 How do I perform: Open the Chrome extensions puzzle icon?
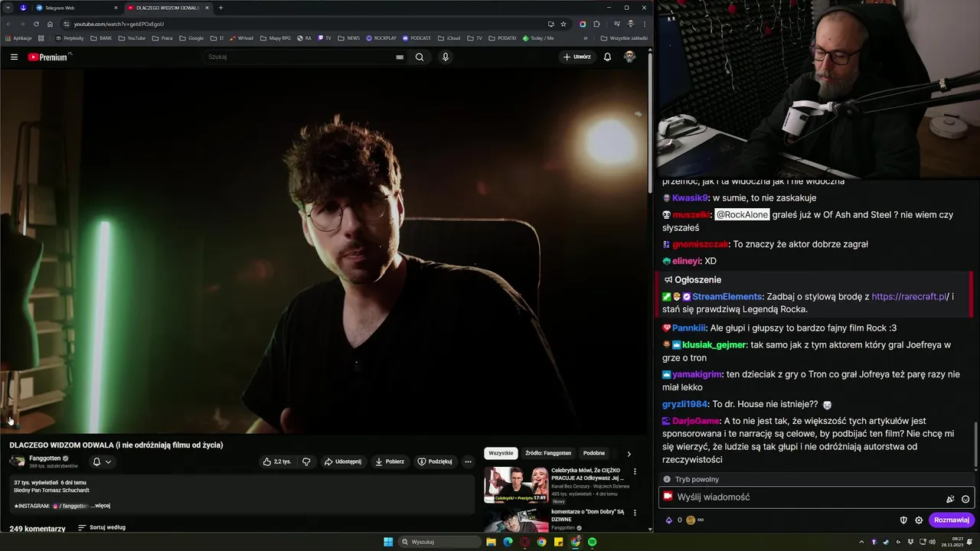[x=596, y=24]
